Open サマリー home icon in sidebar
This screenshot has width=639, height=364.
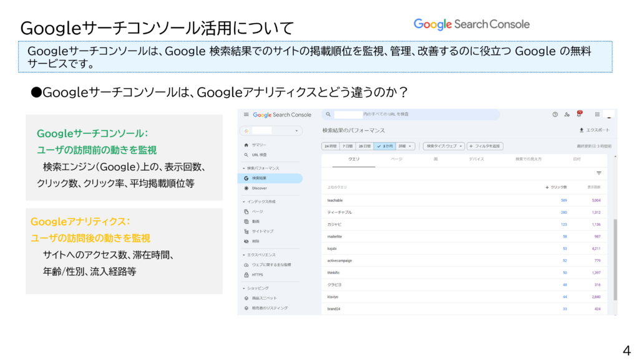coord(246,145)
